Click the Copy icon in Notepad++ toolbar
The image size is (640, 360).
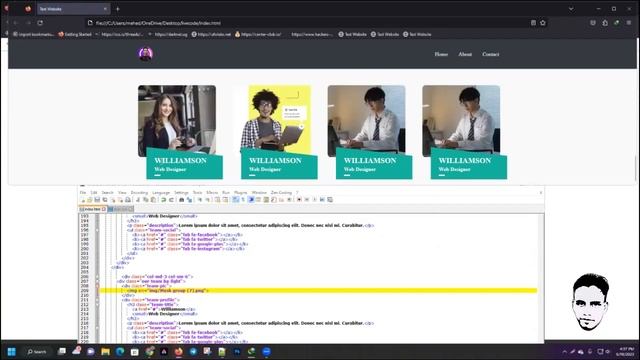146,200
